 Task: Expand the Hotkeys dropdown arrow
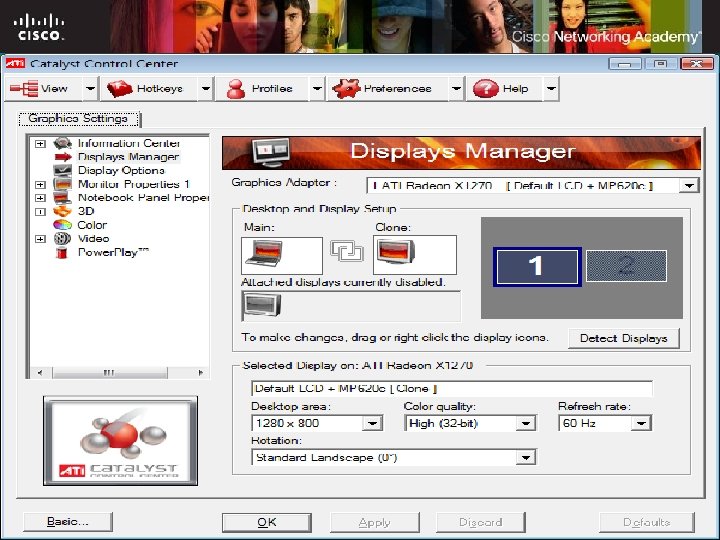tap(206, 89)
